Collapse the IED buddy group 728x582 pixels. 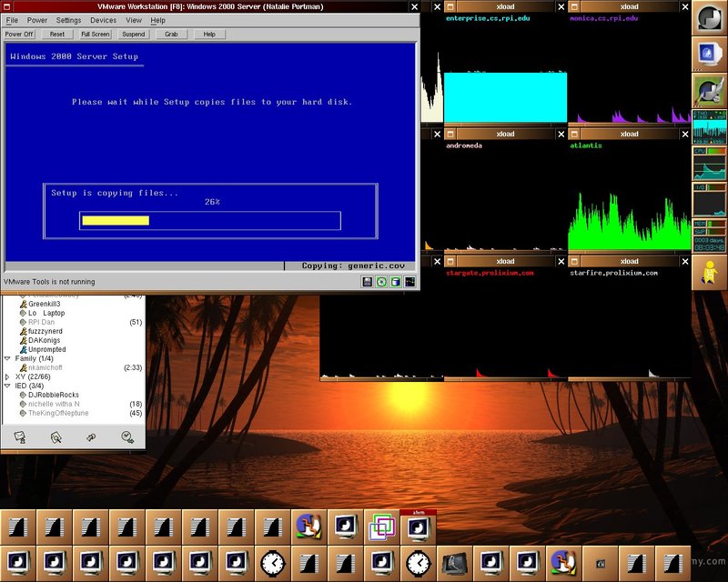click(x=8, y=386)
